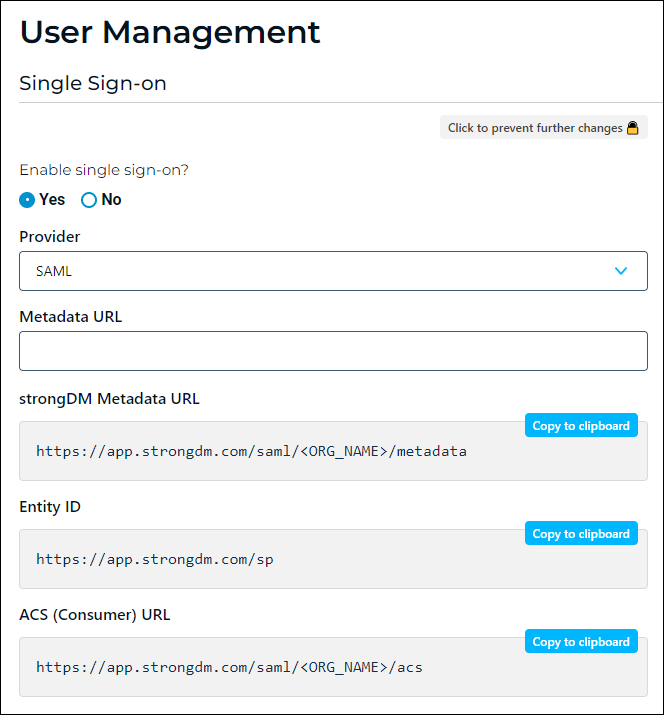
Task: Click the 'strongDM Metadata URL' label
Action: coord(109,399)
